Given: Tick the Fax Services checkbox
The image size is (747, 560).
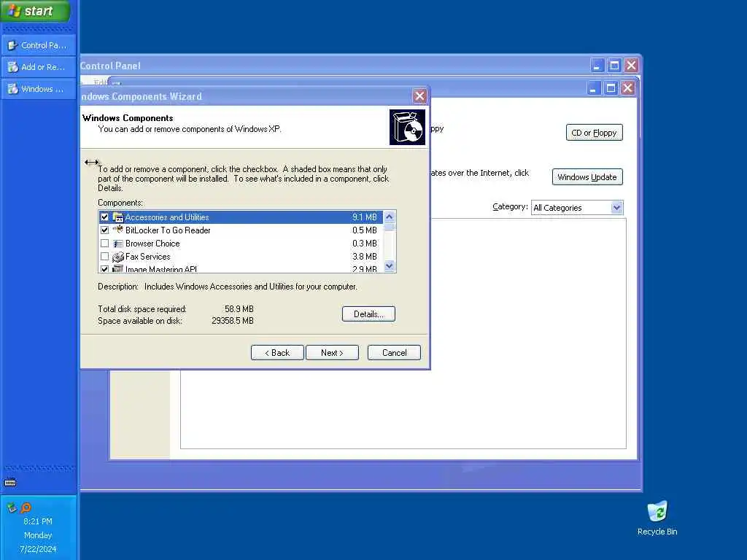Looking at the screenshot, I should pyautogui.click(x=105, y=256).
